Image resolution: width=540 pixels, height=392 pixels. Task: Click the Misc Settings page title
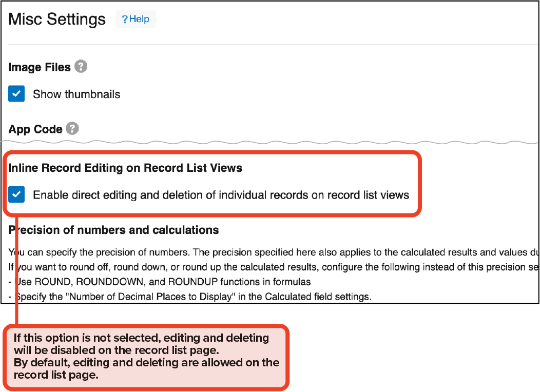tap(57, 19)
